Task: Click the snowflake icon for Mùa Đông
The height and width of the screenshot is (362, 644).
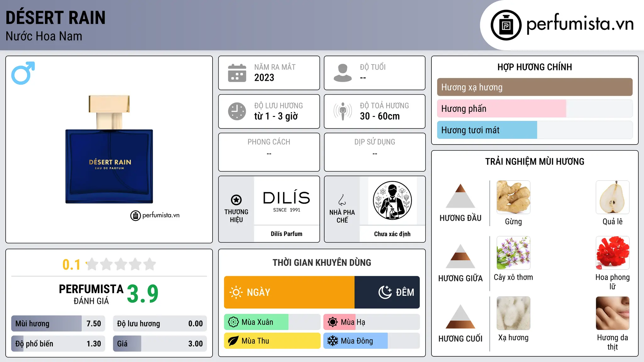Action: [x=333, y=341]
